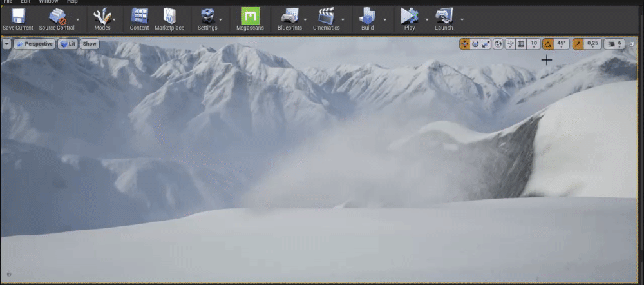Toggle grid snapping icon
Screen dimensions: 644x285
coord(521,44)
